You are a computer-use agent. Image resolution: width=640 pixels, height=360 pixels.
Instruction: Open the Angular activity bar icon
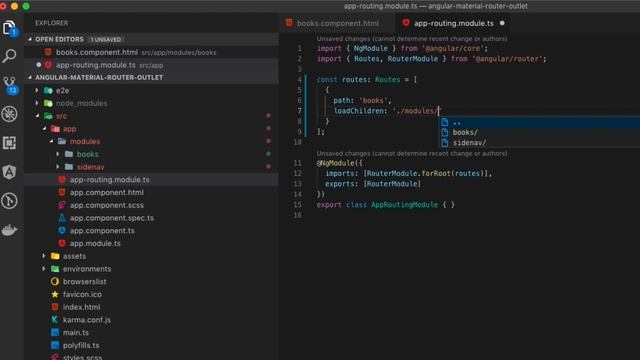tap(9, 172)
